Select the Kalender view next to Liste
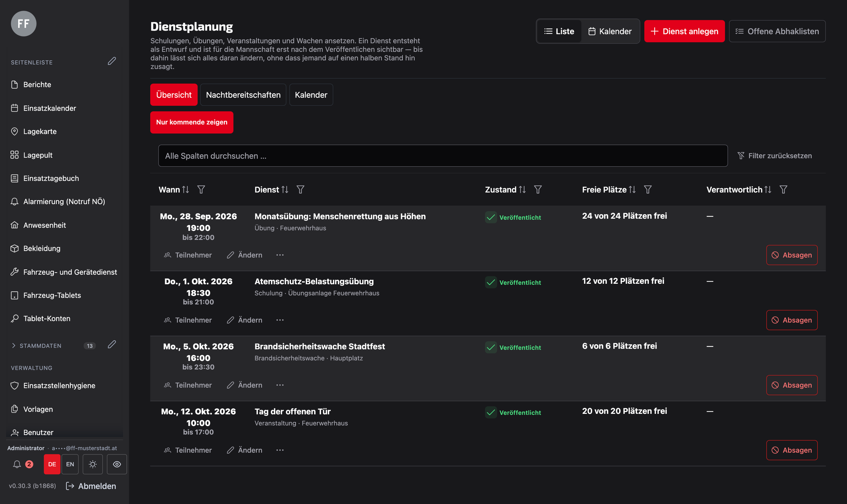 (610, 31)
